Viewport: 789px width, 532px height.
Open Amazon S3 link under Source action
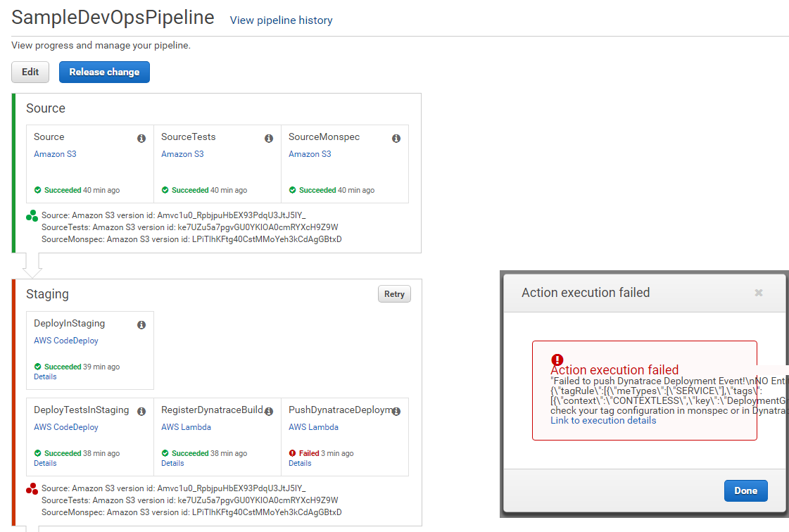[55, 154]
